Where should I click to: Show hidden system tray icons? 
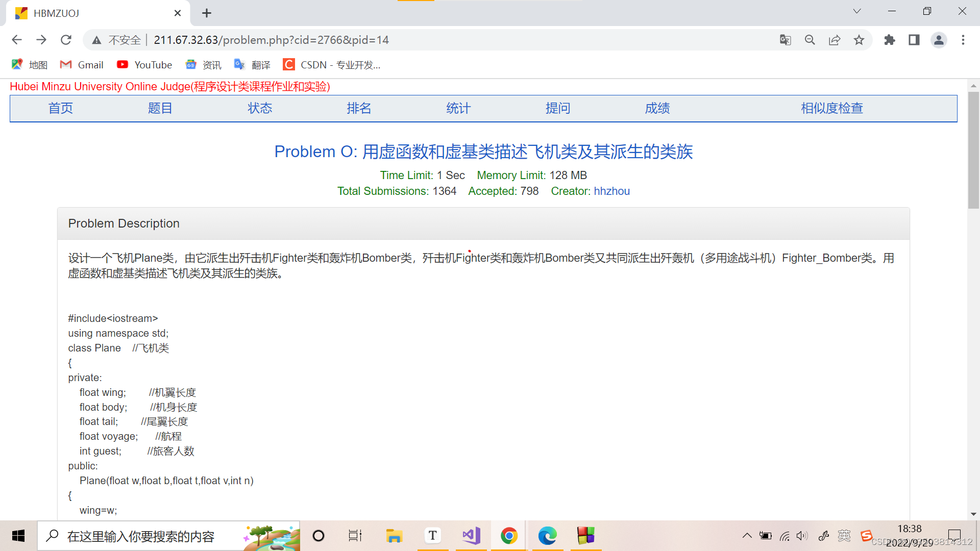tap(747, 536)
